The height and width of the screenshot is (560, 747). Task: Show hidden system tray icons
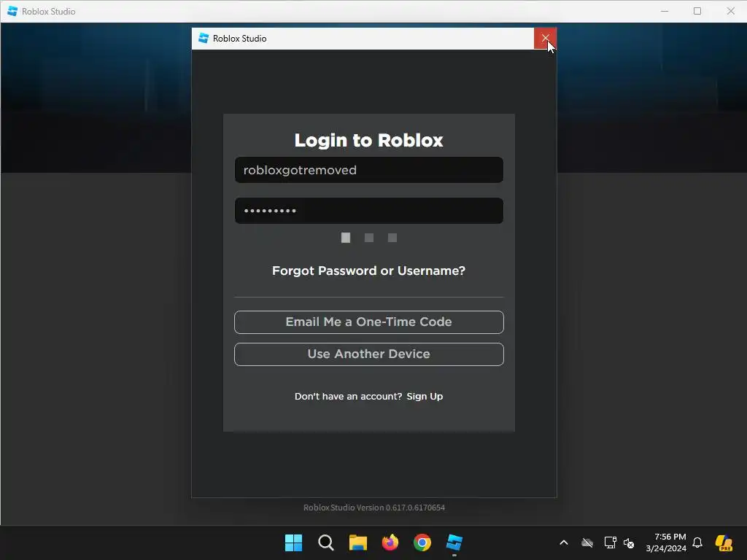(564, 542)
